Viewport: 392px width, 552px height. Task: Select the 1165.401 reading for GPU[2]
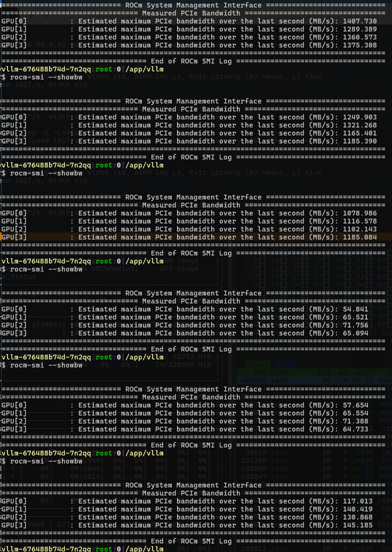(359, 133)
